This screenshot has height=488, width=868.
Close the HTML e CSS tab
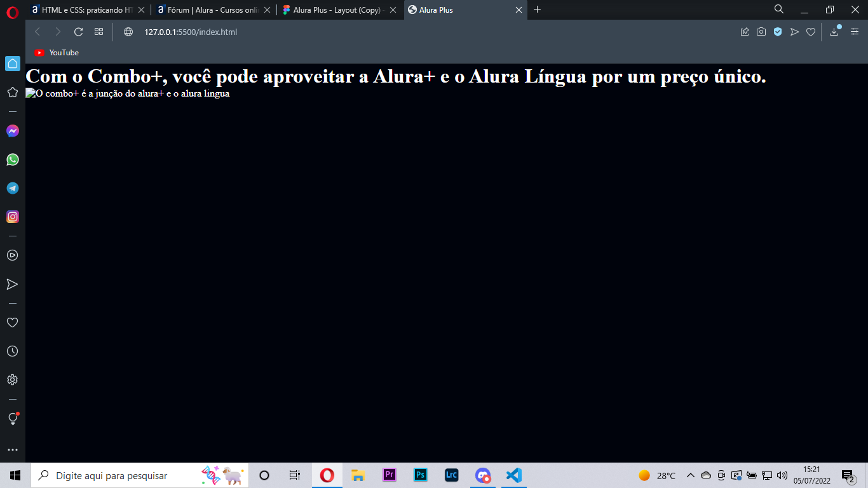pyautogui.click(x=141, y=10)
